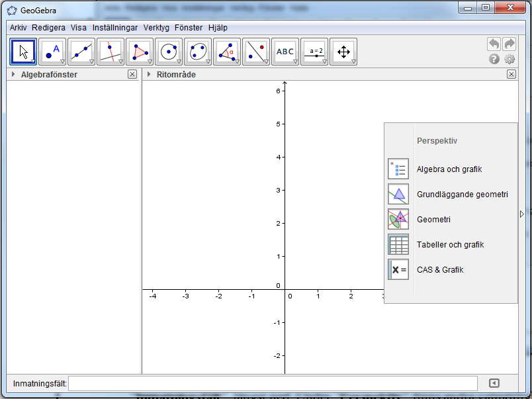Click the Ritområde panel title
532x399 pixels.
coord(176,75)
